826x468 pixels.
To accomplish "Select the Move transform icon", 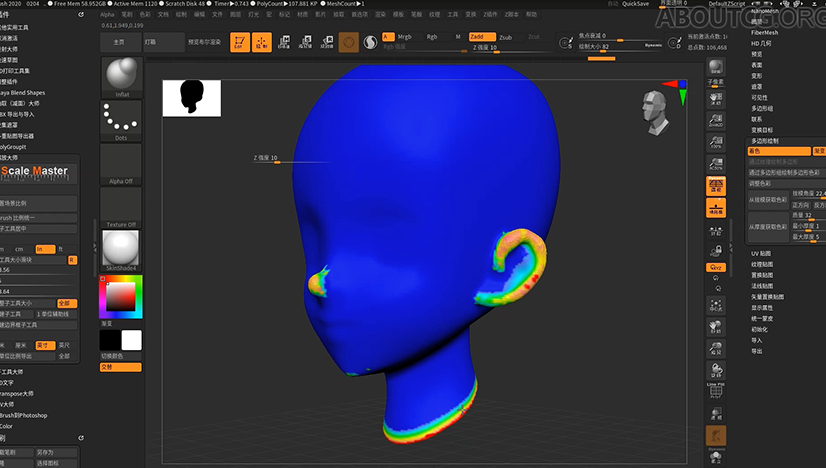I will click(284, 42).
